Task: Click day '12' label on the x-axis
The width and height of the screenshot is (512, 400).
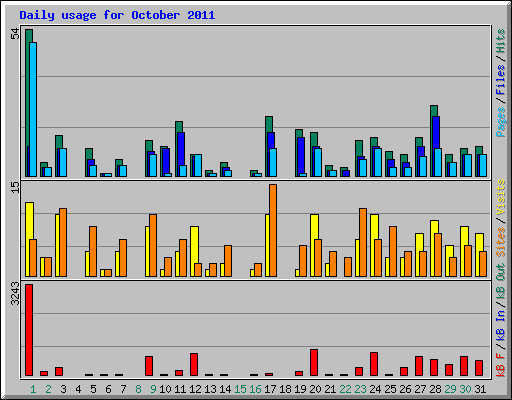Action: 195,389
